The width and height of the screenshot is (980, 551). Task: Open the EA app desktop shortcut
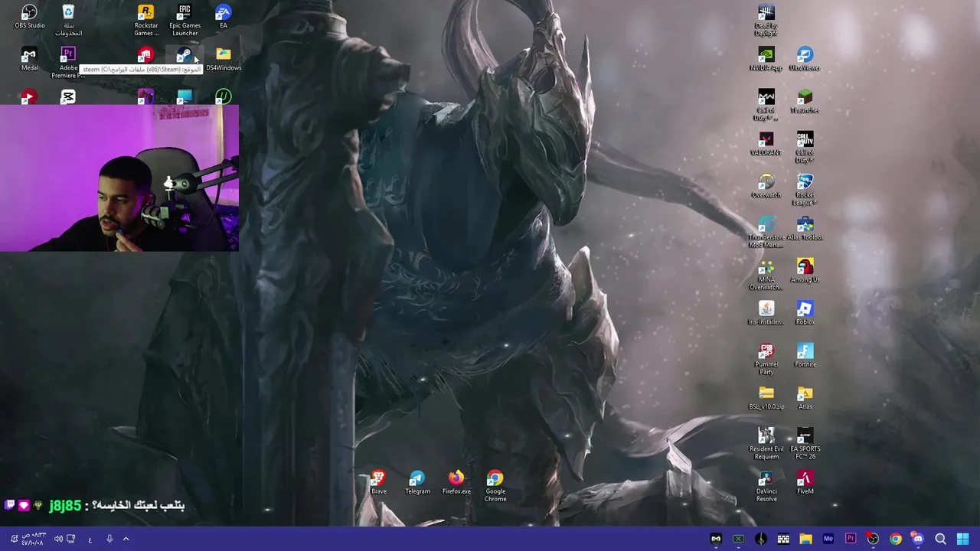tap(224, 17)
